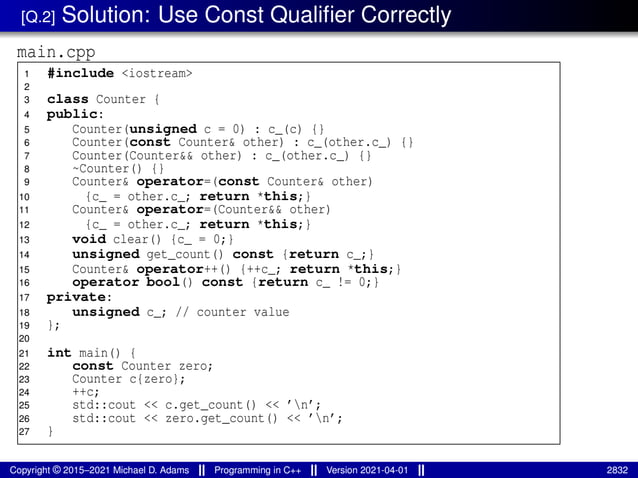Click the 'Counter c{zero};' line
Image resolution: width=638 pixels, height=478 pixels.
(x=129, y=379)
